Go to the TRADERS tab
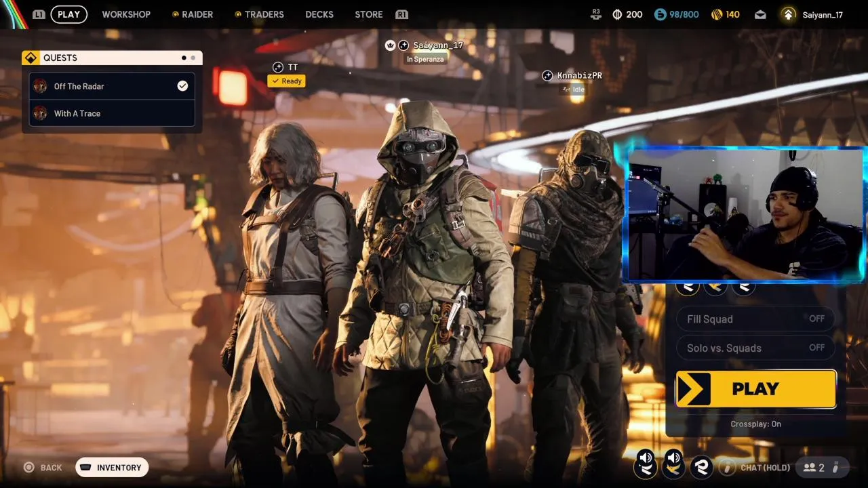 (259, 14)
